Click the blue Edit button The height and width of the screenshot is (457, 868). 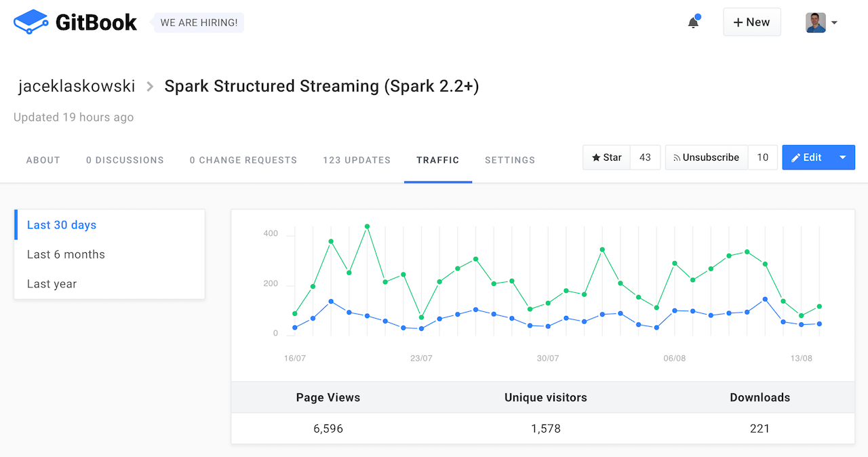pos(807,157)
